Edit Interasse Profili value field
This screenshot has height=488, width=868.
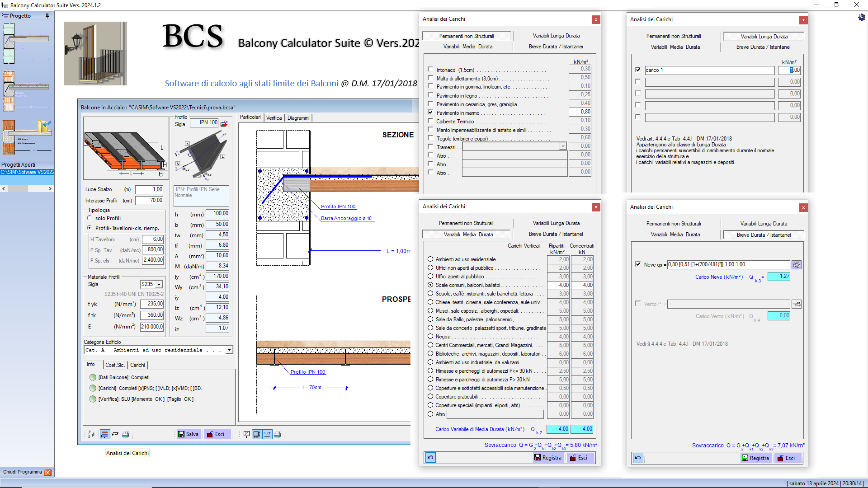click(149, 201)
